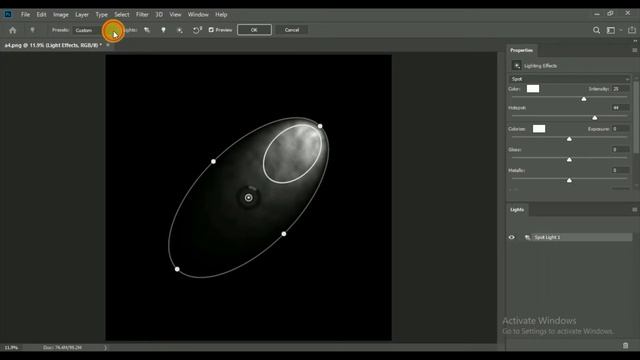Toggle the Preview checkbox
This screenshot has width=640, height=360.
click(211, 30)
